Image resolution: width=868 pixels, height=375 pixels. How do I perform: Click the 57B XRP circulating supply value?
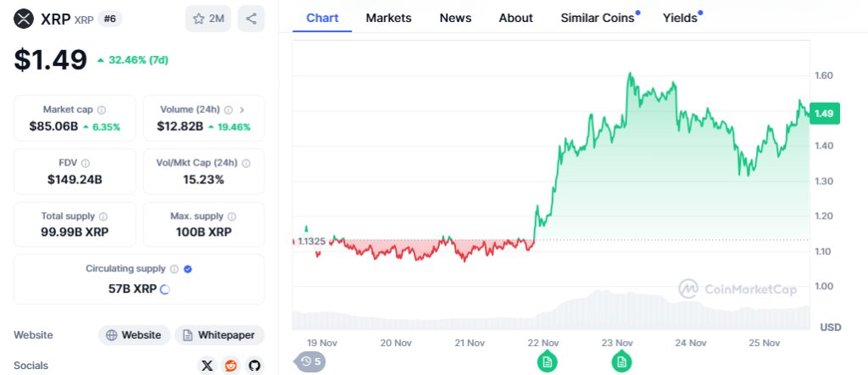(x=133, y=288)
